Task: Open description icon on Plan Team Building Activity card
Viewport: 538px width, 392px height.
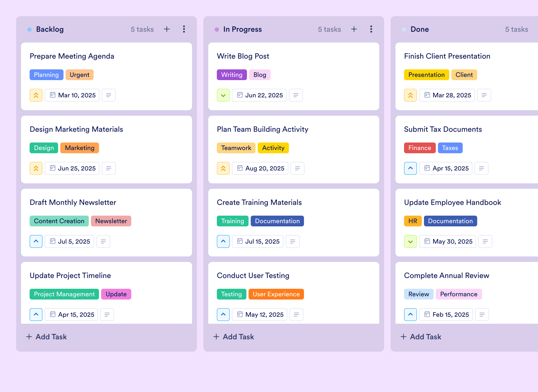Action: coord(298,168)
